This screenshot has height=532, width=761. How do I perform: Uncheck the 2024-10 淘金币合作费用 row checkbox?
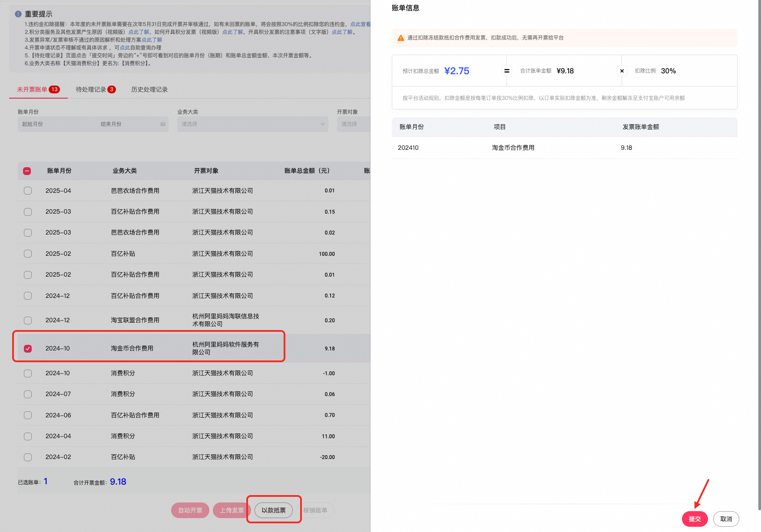pyautogui.click(x=28, y=349)
